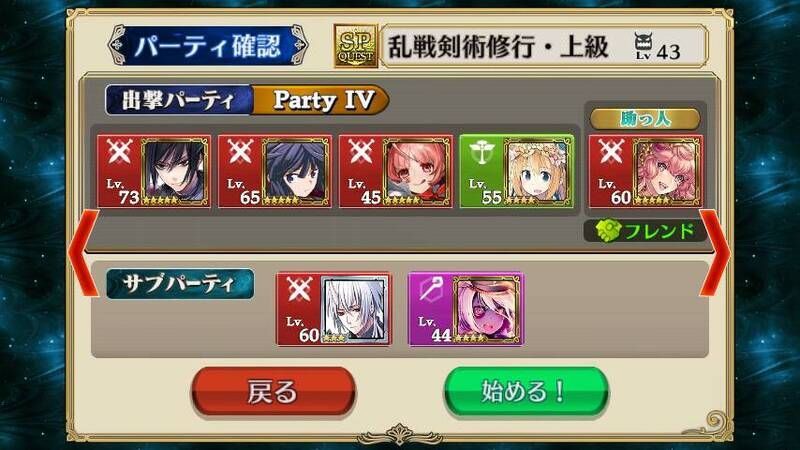Tap the SP QUEST badge icon
The width and height of the screenshot is (800, 450).
[x=356, y=46]
